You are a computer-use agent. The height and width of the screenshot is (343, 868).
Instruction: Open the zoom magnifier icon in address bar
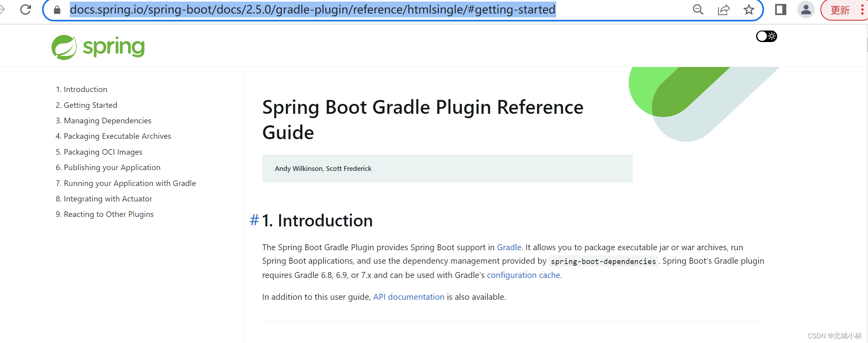click(698, 10)
